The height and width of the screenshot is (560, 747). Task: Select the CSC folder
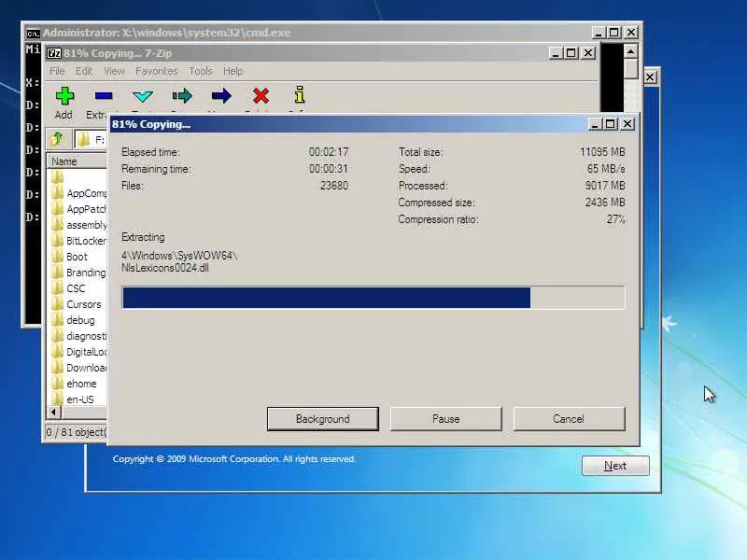[x=68, y=288]
